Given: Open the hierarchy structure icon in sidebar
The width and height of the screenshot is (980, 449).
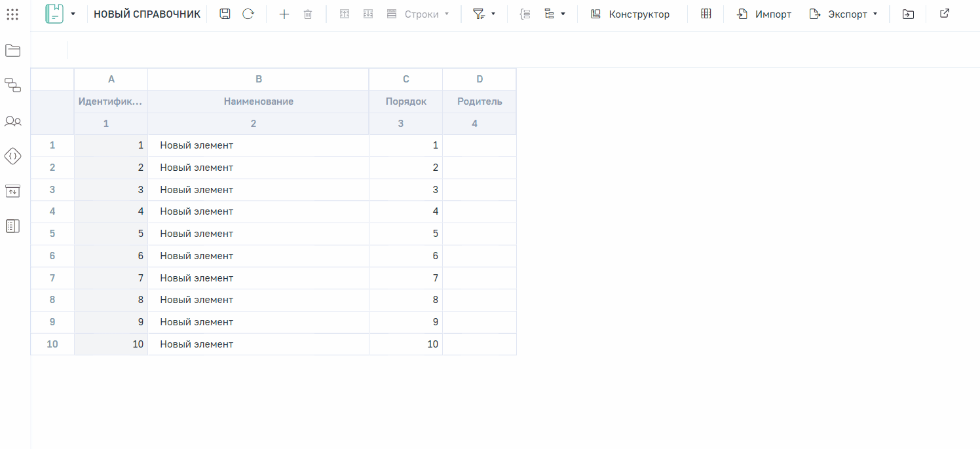Looking at the screenshot, I should [13, 85].
